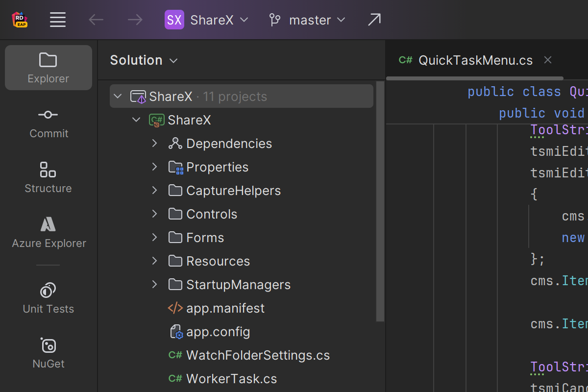Open the Azure Explorer tool window
Screen dimensions: 588x392
pyautogui.click(x=49, y=233)
